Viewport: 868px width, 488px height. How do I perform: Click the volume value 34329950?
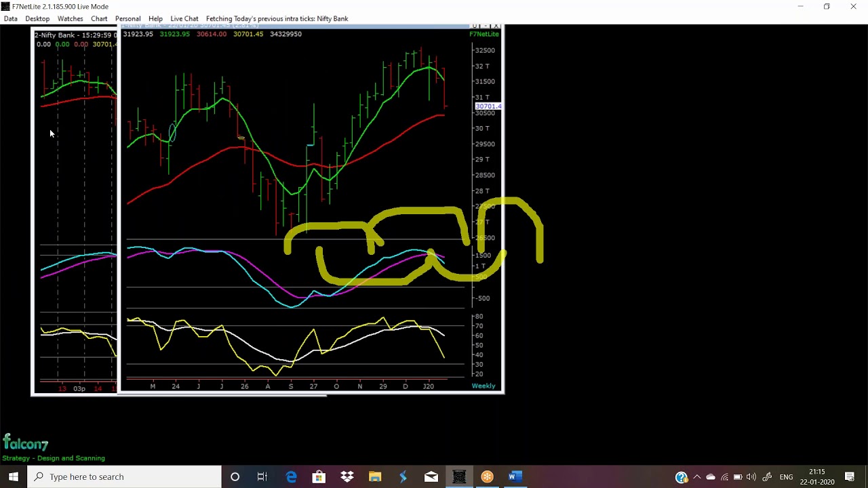pyautogui.click(x=285, y=34)
